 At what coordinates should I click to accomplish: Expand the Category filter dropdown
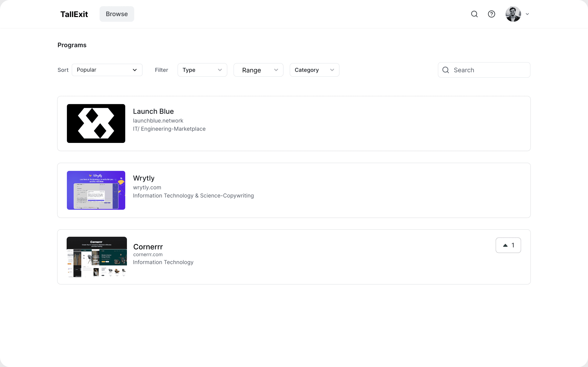(314, 70)
